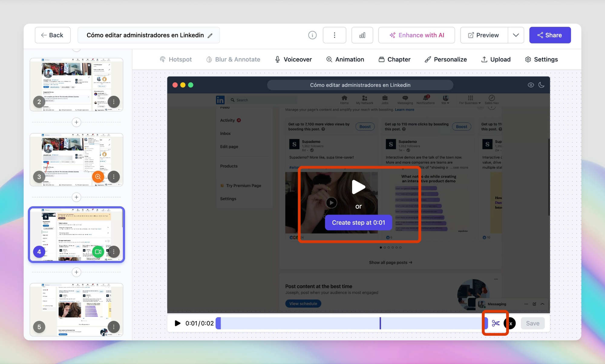Click View schedule button
The image size is (605, 364).
[303, 304]
